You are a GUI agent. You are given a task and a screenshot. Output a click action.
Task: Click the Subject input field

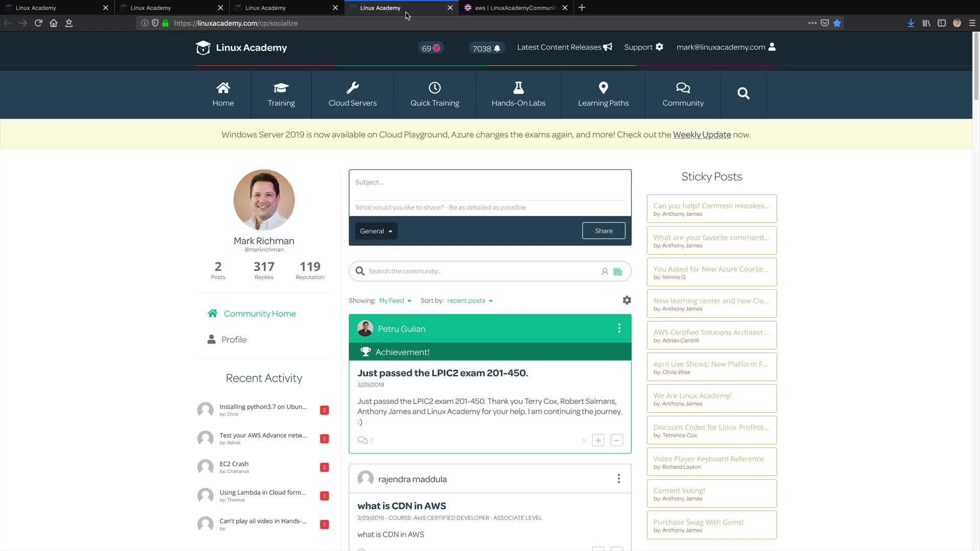(x=489, y=182)
